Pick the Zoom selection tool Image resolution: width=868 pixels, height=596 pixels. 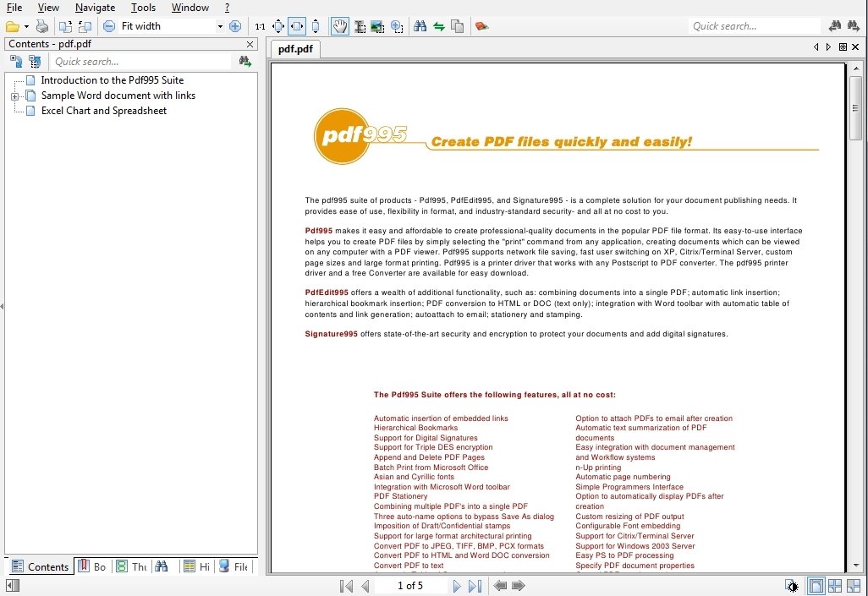[x=397, y=26]
